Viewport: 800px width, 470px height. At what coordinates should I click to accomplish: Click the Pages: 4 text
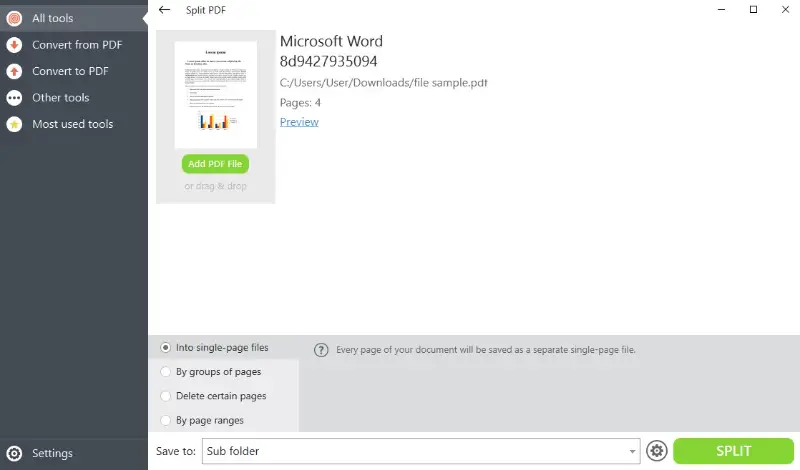300,103
